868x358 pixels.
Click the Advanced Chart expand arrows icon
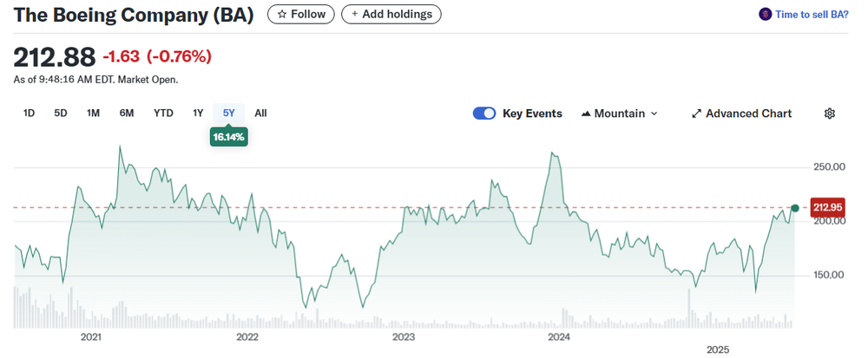(x=696, y=114)
